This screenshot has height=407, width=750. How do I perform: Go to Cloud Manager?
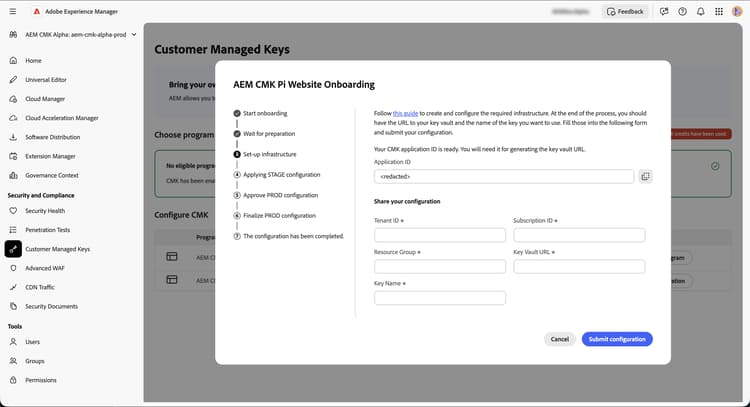pyautogui.click(x=45, y=99)
